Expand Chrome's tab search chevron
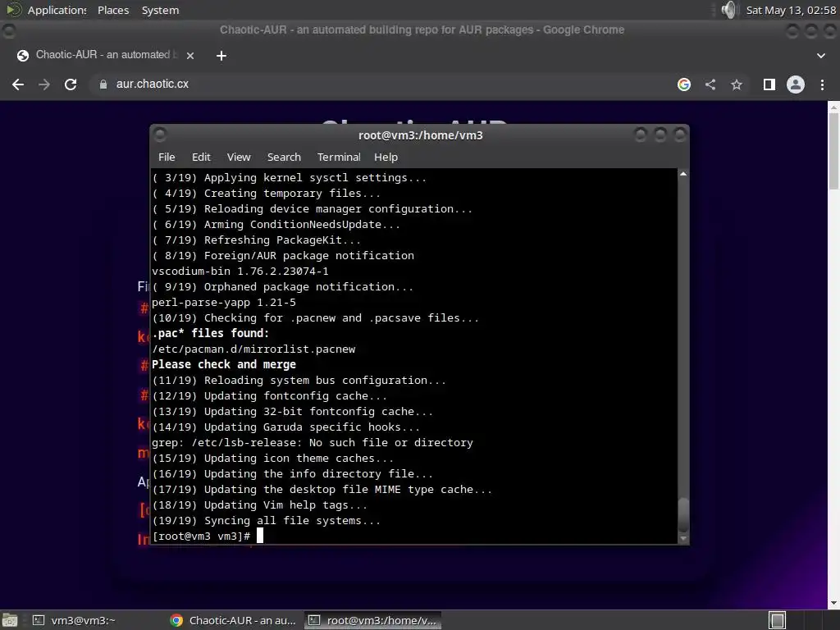 820,56
